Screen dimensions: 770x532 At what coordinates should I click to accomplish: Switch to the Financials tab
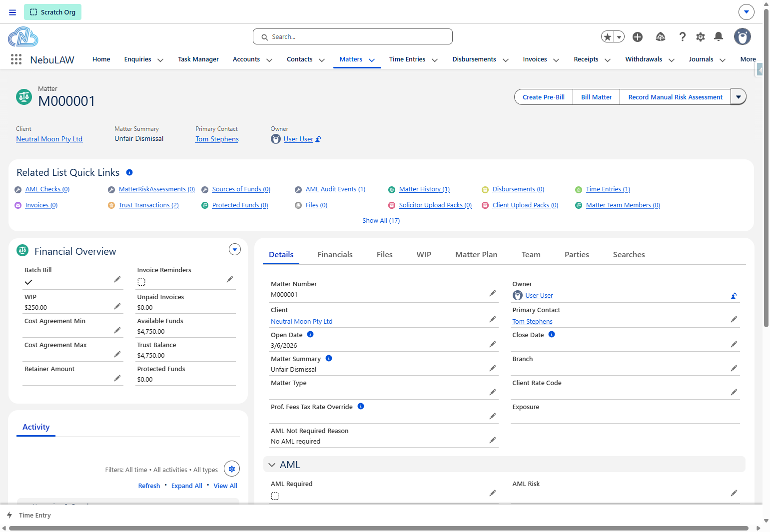point(335,255)
